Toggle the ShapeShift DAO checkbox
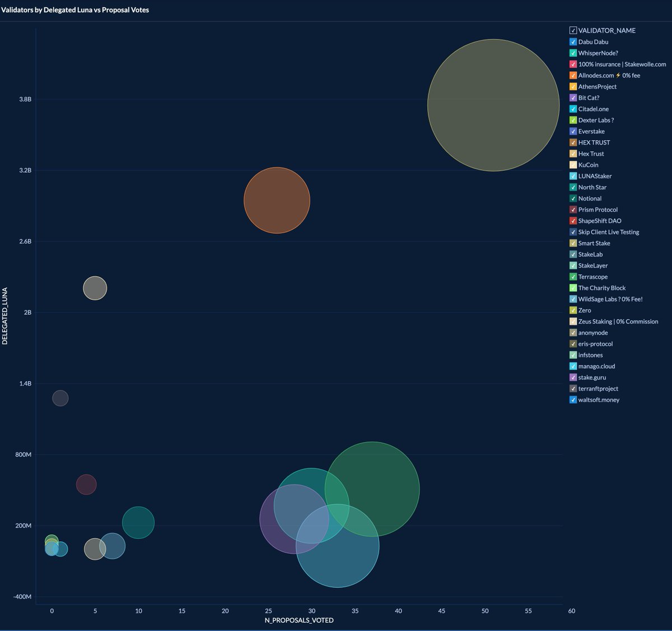The image size is (672, 631). click(x=573, y=221)
